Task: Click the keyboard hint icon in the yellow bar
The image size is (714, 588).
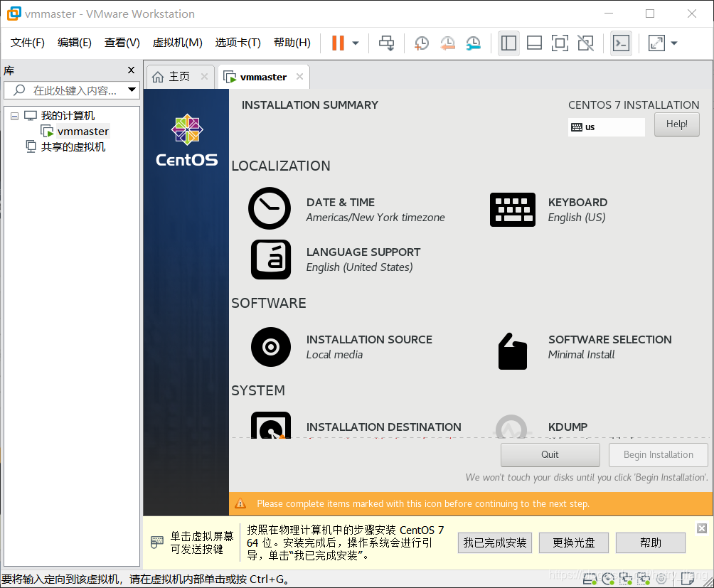Action: click(156, 542)
